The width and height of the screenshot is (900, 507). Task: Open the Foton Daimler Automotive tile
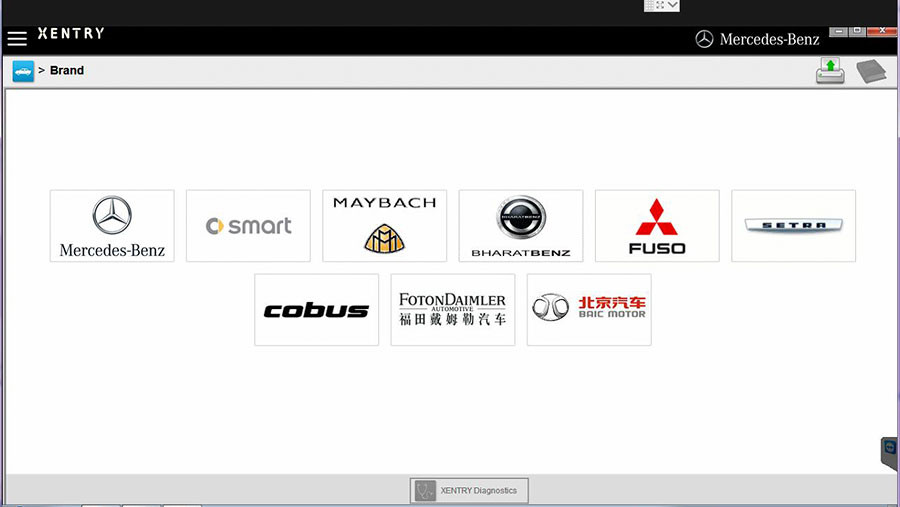click(x=452, y=310)
